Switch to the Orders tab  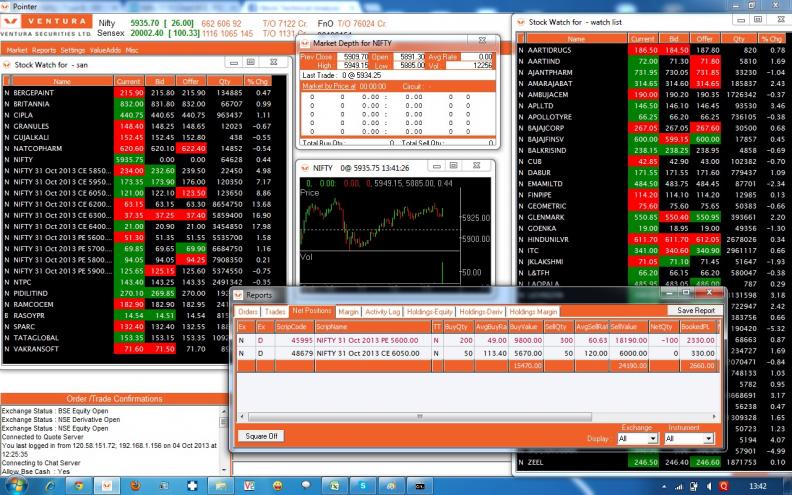coord(248,312)
